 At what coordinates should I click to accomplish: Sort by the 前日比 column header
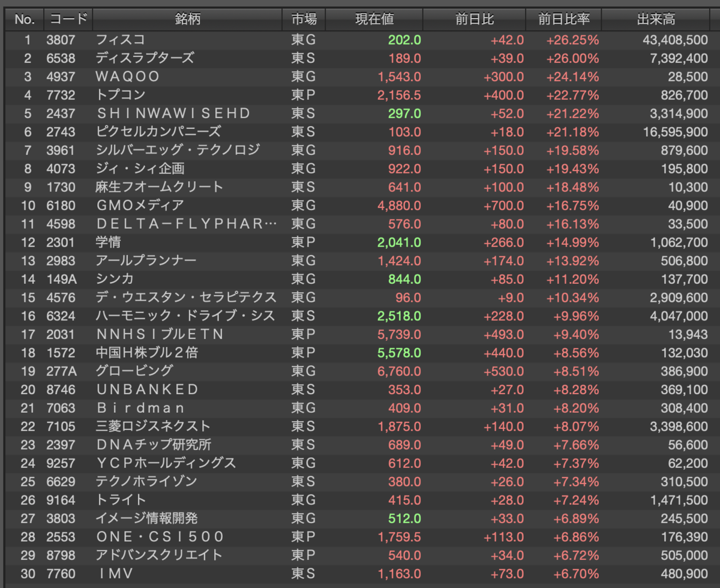(x=475, y=19)
